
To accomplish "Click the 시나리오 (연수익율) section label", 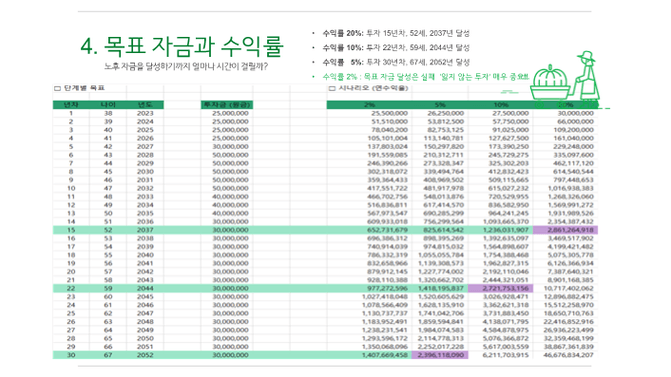I will [x=374, y=88].
